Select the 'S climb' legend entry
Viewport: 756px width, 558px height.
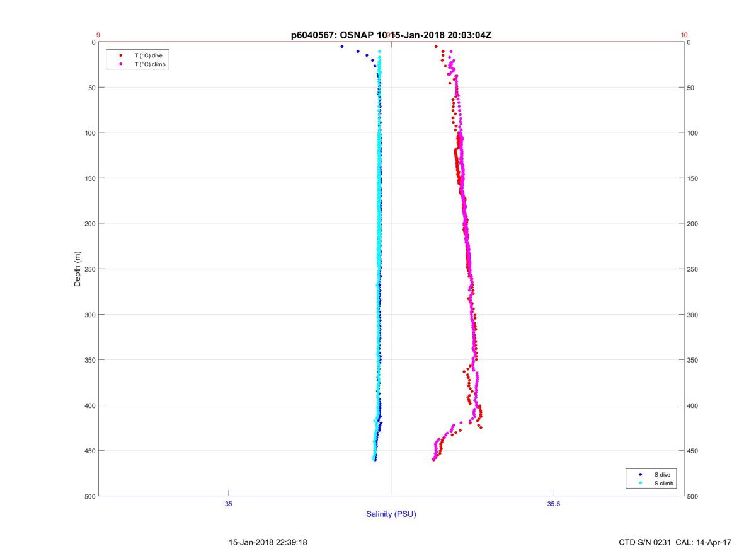(664, 483)
